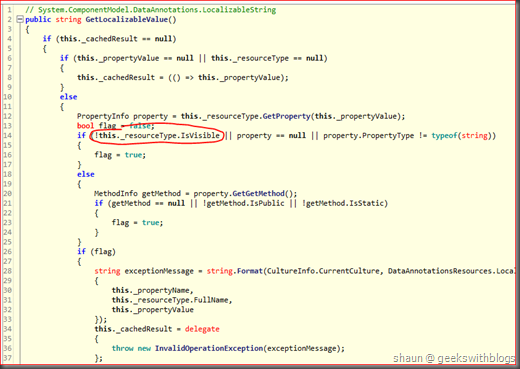Click the MethodInfo getMethod declaration

click(x=137, y=194)
